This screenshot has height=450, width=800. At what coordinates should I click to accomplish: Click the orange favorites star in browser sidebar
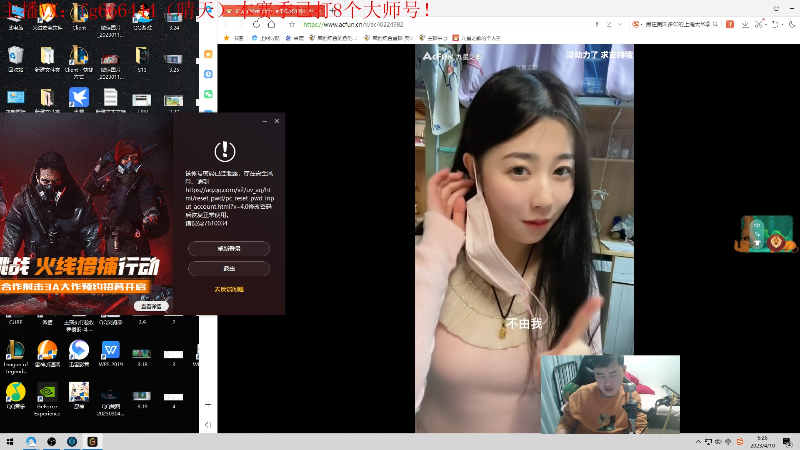pyautogui.click(x=208, y=54)
